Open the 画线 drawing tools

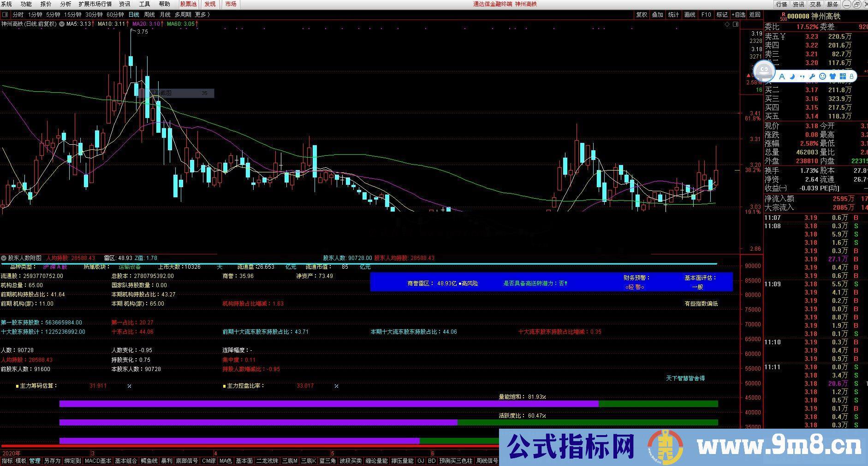coord(690,14)
